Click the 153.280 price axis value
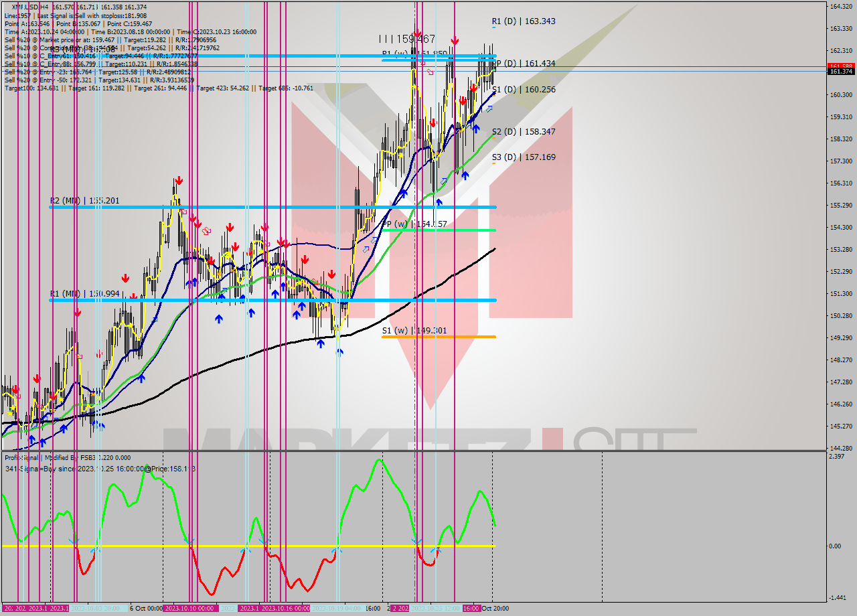This screenshot has width=857, height=616. (840, 249)
